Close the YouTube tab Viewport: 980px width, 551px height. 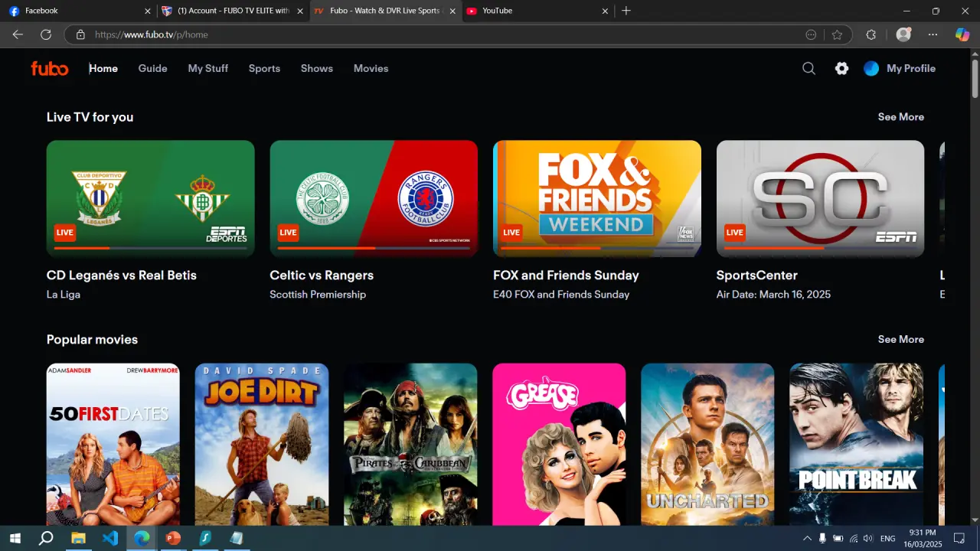coord(606,11)
